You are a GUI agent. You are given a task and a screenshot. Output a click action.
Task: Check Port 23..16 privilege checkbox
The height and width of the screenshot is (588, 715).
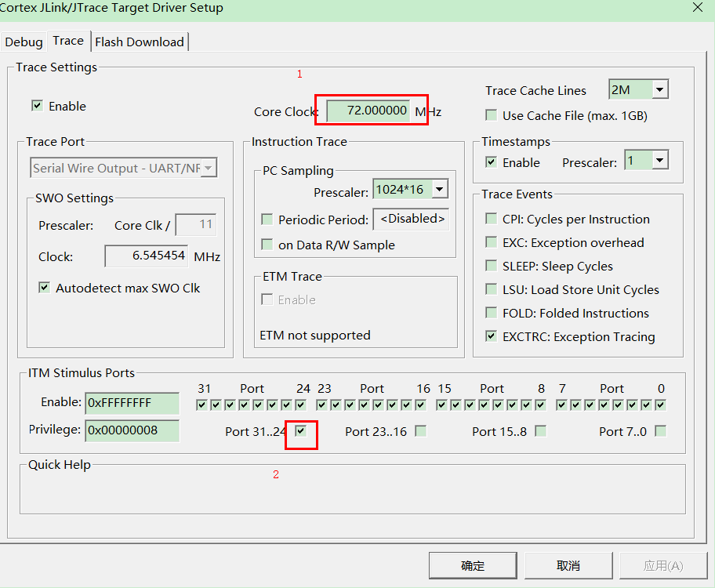pyautogui.click(x=420, y=431)
